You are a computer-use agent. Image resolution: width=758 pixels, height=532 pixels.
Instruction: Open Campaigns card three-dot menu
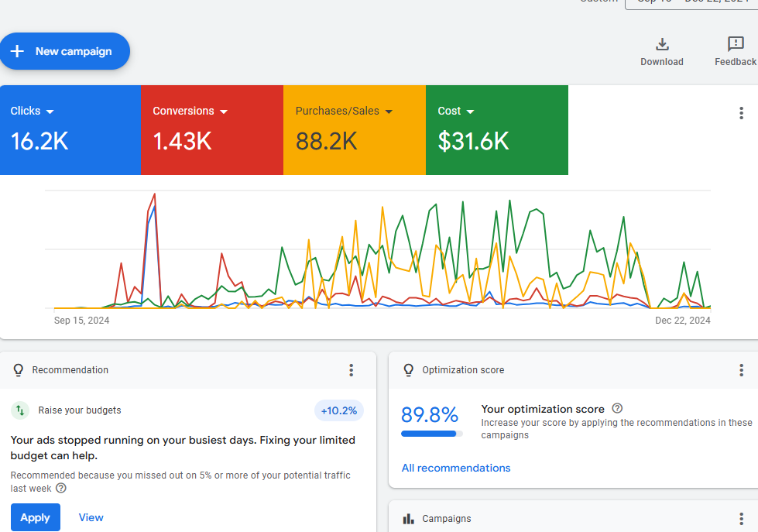[741, 519]
